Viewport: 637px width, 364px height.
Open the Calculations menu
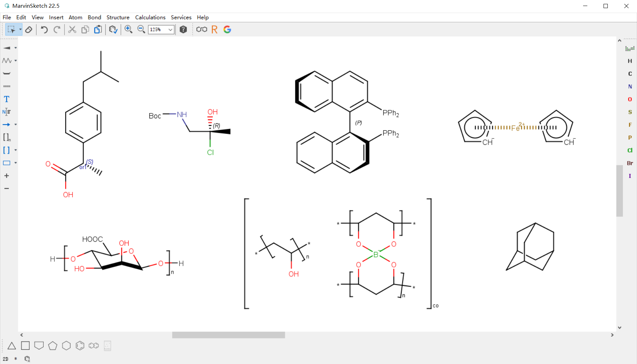[x=150, y=17]
